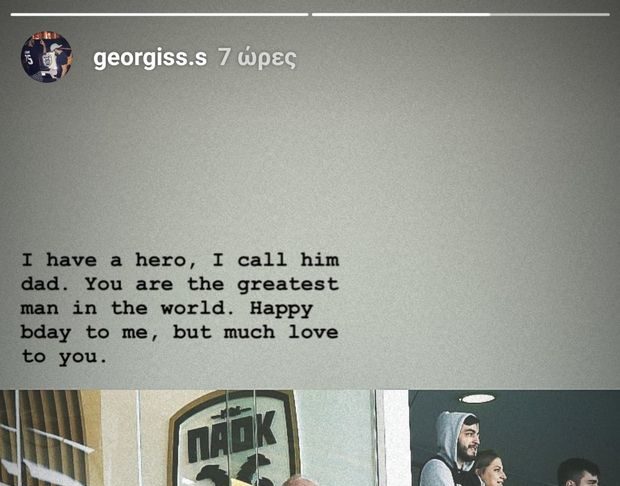Image resolution: width=620 pixels, height=486 pixels.
Task: Select the filled part of second progress segment
Action: (x=401, y=15)
